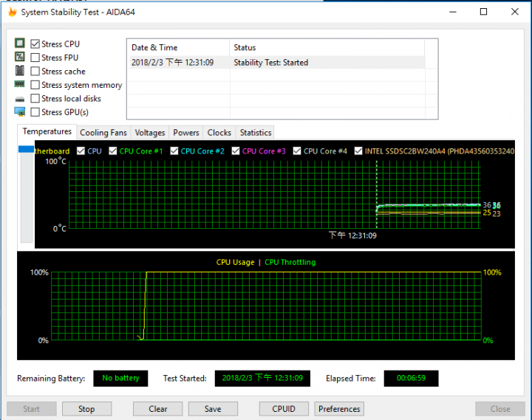Uncheck the Stress CPU checkbox
532x420 pixels.
click(x=35, y=44)
